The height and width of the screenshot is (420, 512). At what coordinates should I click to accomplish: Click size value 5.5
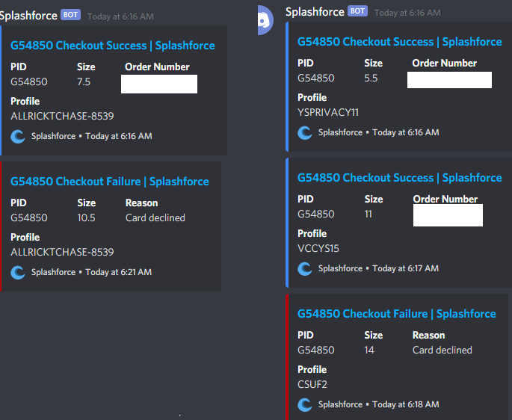(x=371, y=78)
